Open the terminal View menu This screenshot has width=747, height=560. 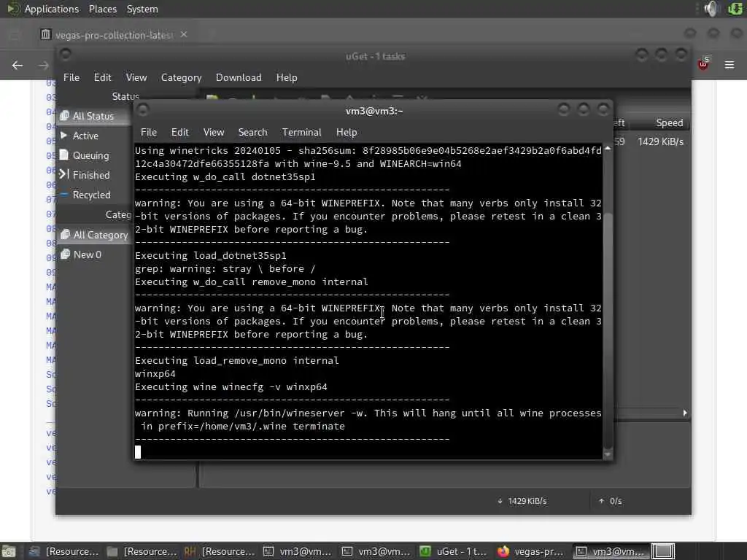214,133
